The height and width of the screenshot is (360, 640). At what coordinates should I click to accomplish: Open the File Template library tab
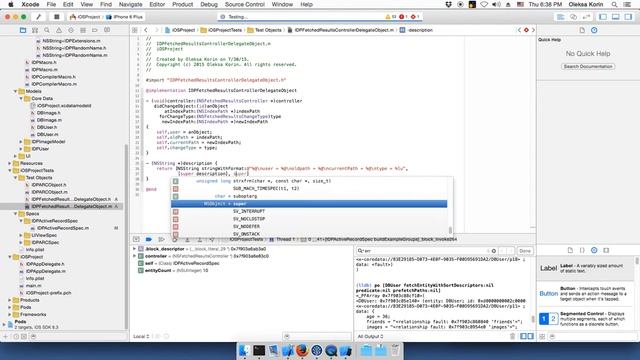tap(570, 250)
